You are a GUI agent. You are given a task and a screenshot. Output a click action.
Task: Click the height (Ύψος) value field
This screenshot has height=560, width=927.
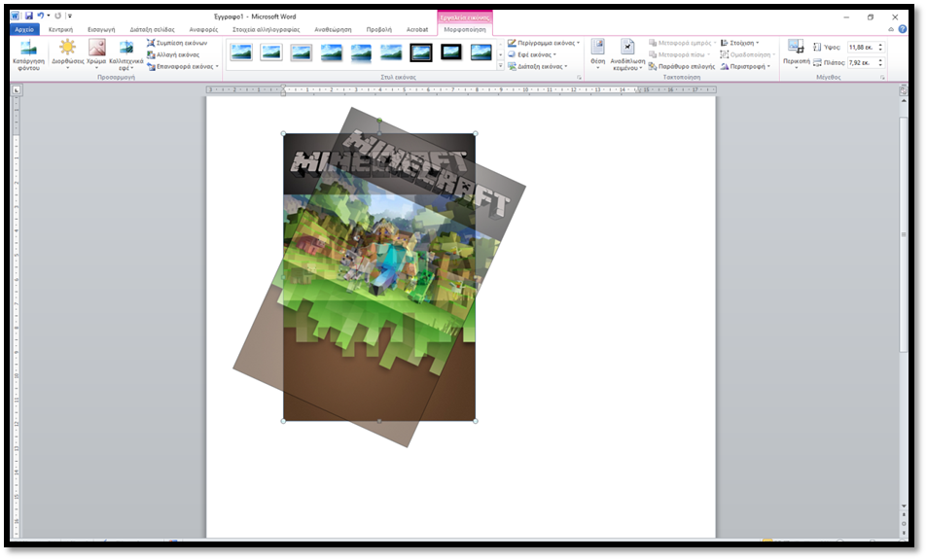862,47
